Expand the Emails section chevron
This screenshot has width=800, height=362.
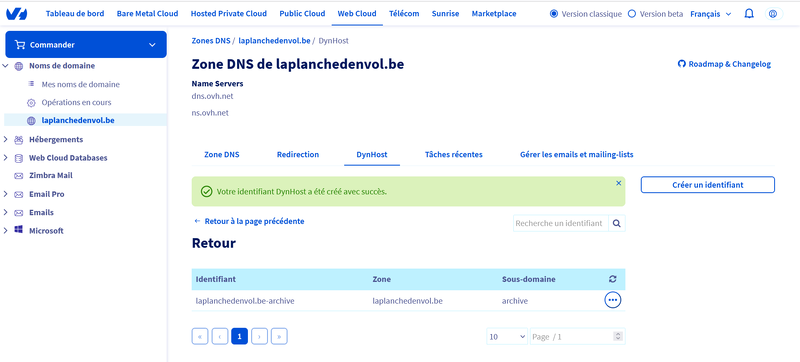6,213
